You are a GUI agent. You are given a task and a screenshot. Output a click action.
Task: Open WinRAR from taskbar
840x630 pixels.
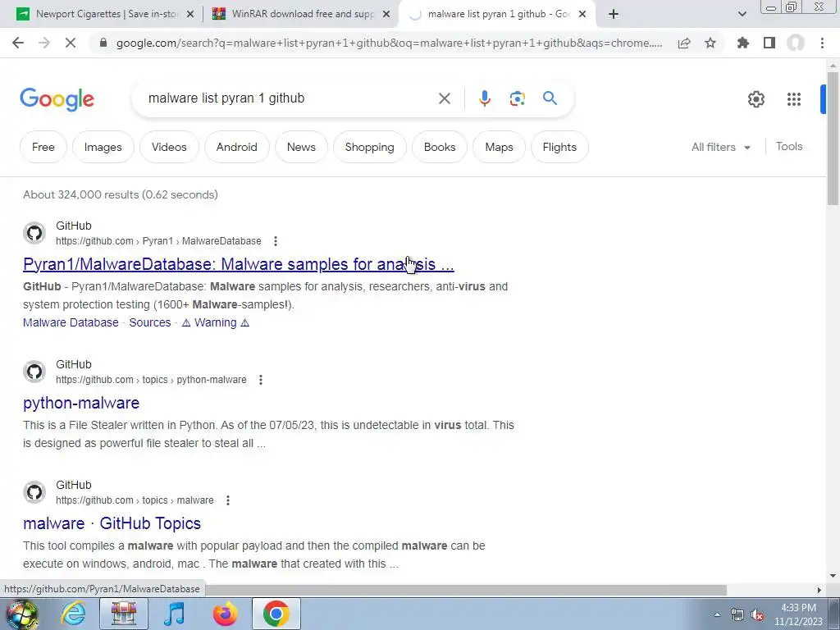(123, 614)
